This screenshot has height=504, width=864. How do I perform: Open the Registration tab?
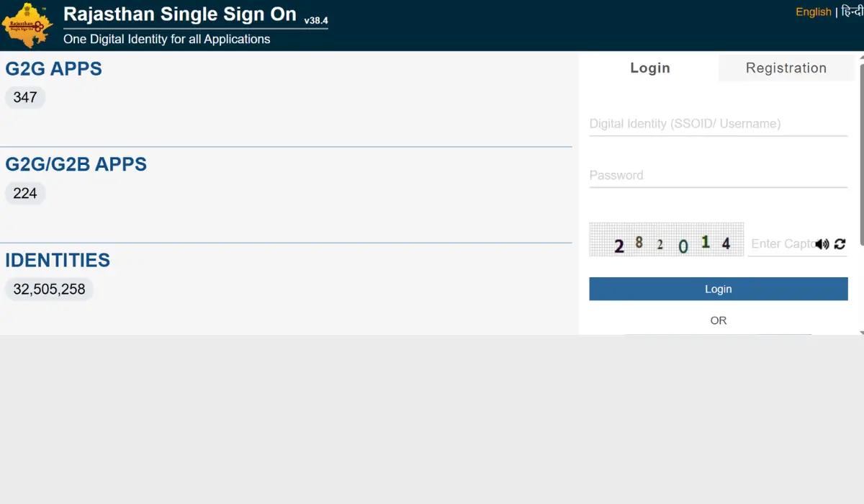786,68
